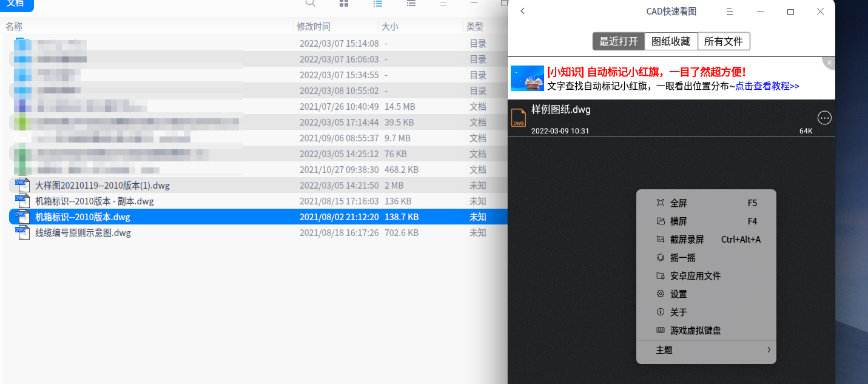
Task: Click DWG icon of 机箱标识--2010版本.dwg
Action: tap(22, 217)
